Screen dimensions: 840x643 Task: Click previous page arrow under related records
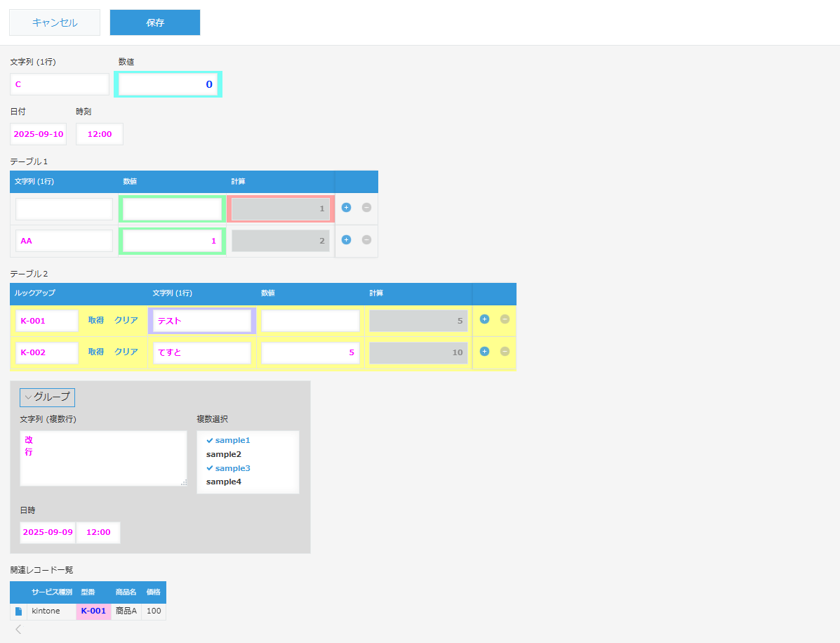coord(18,629)
